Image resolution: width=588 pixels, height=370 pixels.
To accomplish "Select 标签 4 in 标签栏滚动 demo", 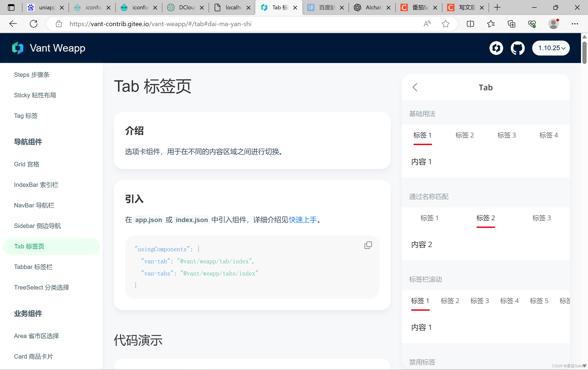I will click(x=509, y=300).
